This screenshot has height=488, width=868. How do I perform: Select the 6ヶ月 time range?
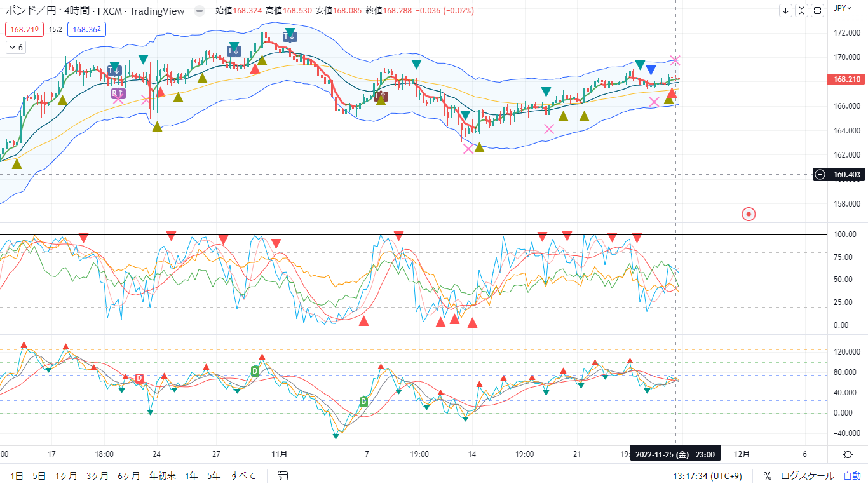129,475
